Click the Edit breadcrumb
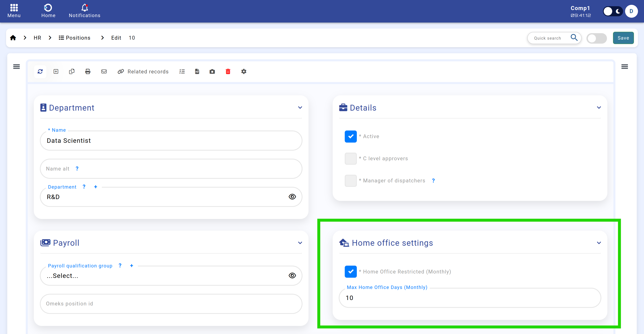 click(116, 38)
